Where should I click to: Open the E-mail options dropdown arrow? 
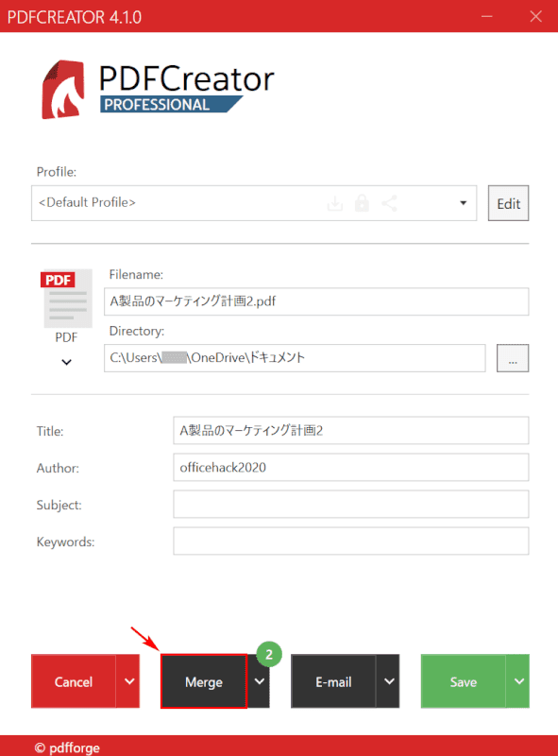point(388,680)
